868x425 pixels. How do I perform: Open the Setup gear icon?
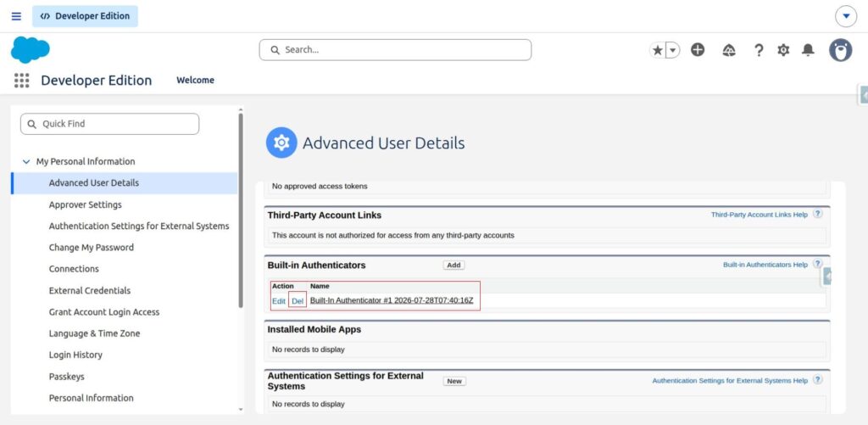(x=783, y=50)
